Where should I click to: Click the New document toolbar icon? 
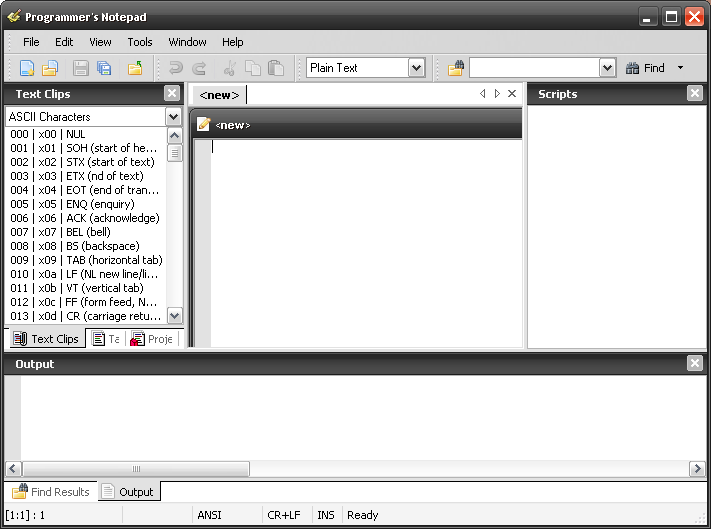coord(27,68)
